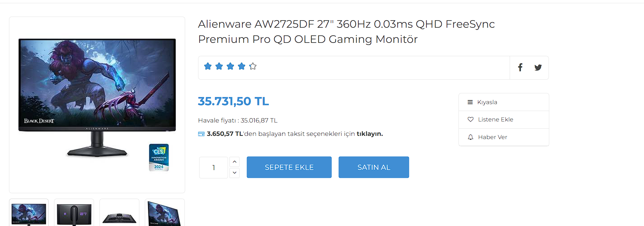Share product on Facebook
Screen dimensions: 644x226
520,67
